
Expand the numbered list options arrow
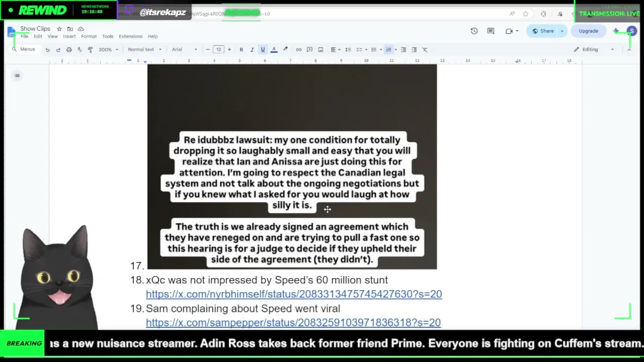tap(395, 49)
